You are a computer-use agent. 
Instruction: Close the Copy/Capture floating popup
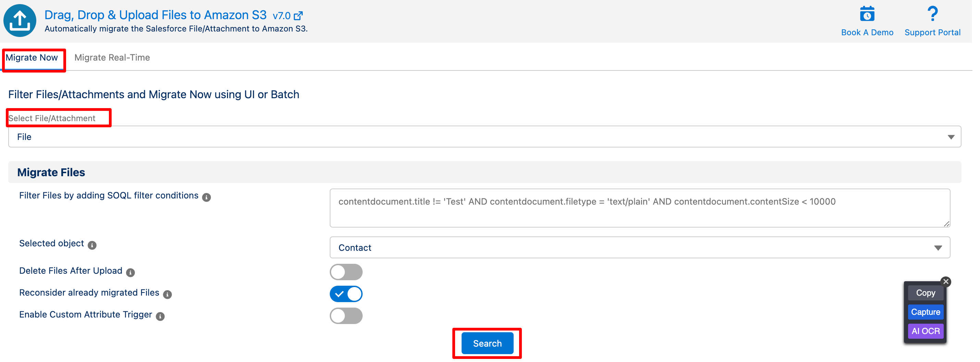946,281
